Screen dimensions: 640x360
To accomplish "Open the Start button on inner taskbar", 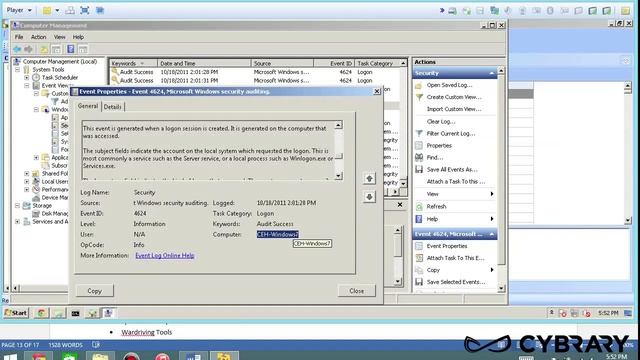I will (16, 313).
